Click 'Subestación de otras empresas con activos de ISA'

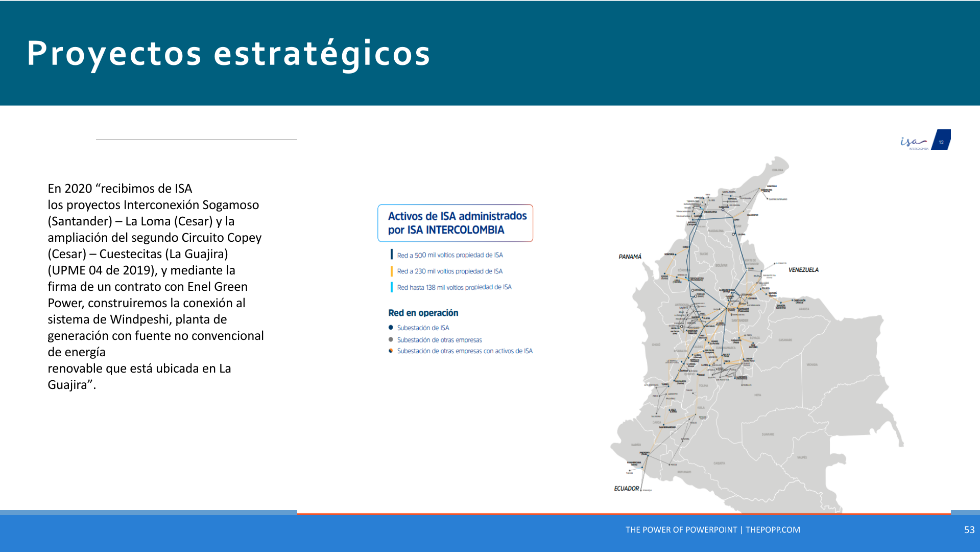tap(465, 351)
